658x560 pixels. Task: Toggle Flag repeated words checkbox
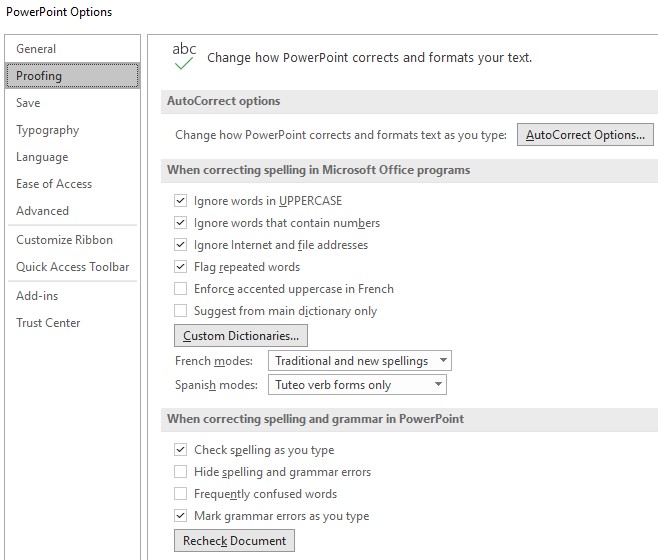pos(180,267)
